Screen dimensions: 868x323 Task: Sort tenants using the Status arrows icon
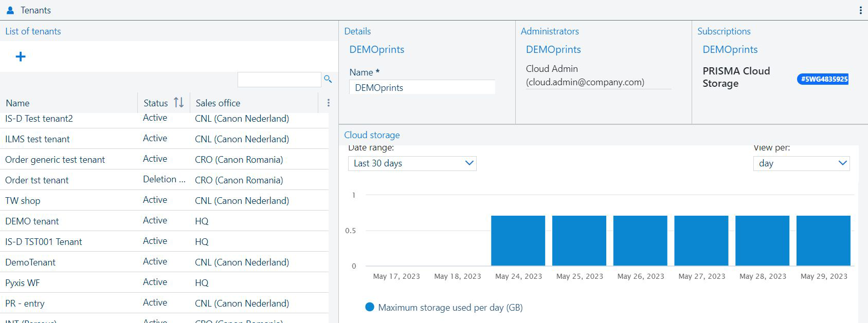pyautogui.click(x=178, y=103)
